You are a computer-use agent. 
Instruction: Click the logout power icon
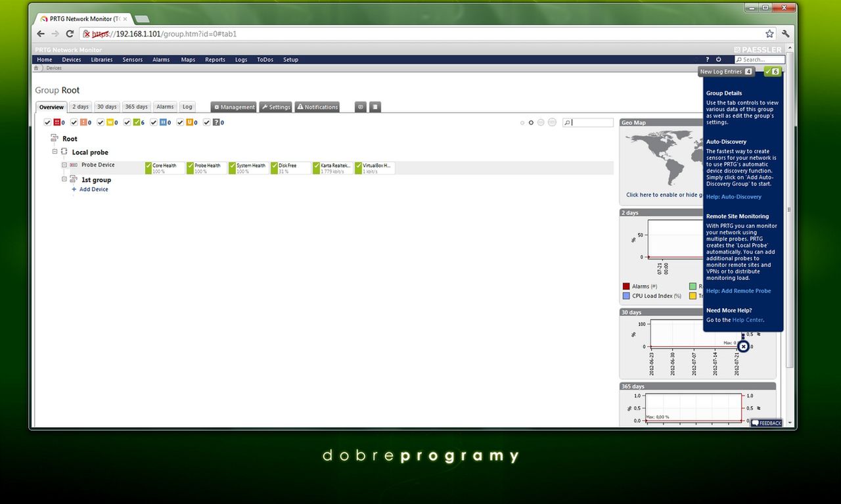(718, 59)
